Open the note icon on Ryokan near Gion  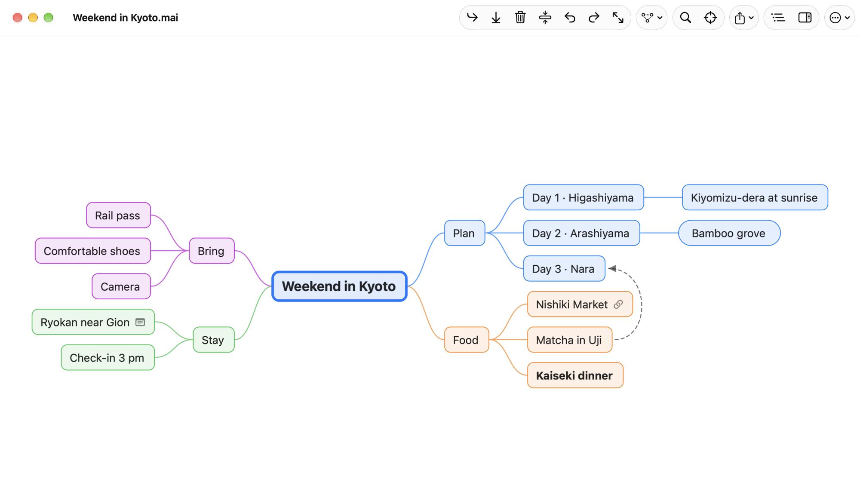point(140,322)
